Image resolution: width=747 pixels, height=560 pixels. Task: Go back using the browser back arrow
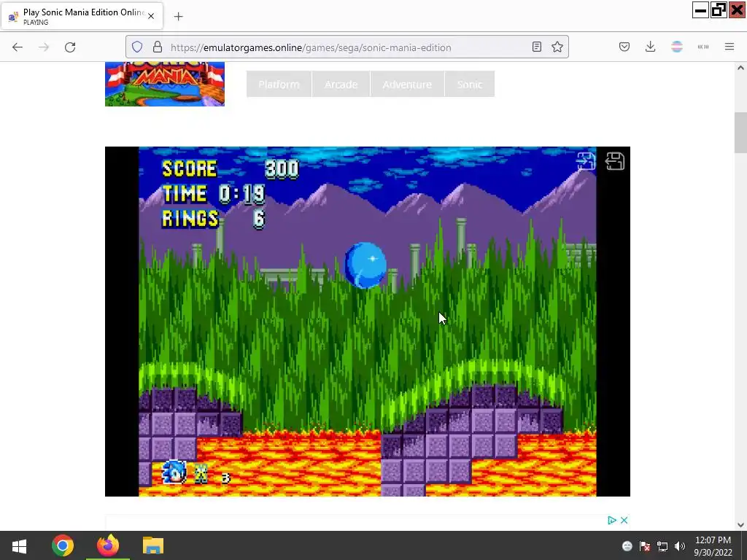click(18, 47)
